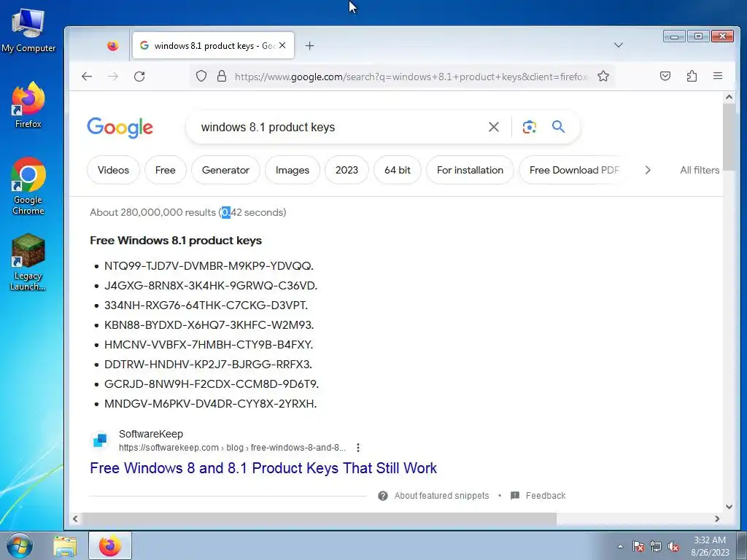Select the Free filter chip
Image resolution: width=747 pixels, height=560 pixels.
pyautogui.click(x=166, y=170)
